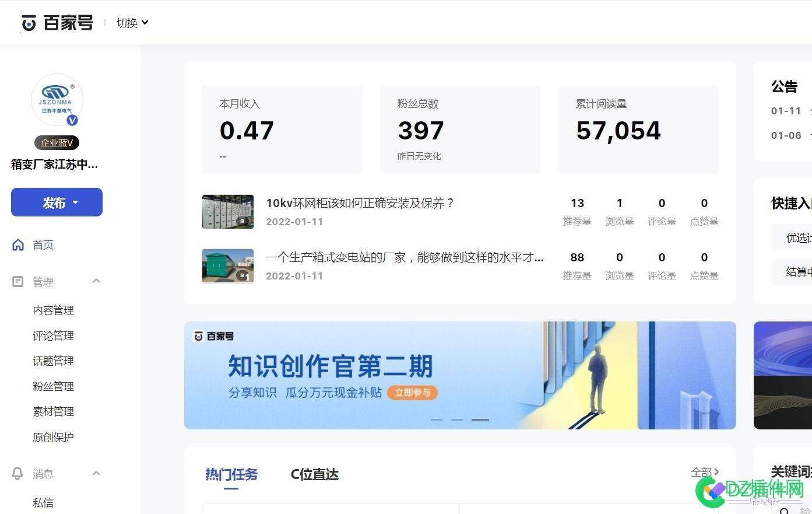Image resolution: width=812 pixels, height=514 pixels.
Task: Click the 立即参与 banner button
Action: (413, 393)
